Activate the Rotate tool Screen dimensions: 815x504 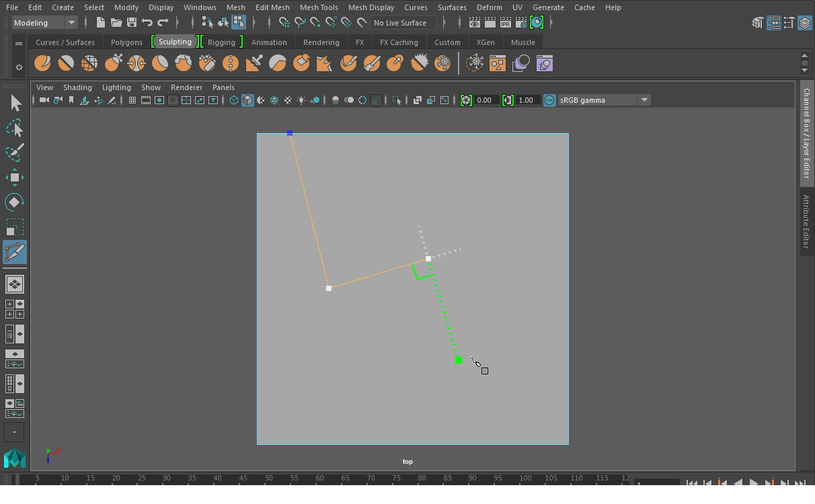point(15,202)
